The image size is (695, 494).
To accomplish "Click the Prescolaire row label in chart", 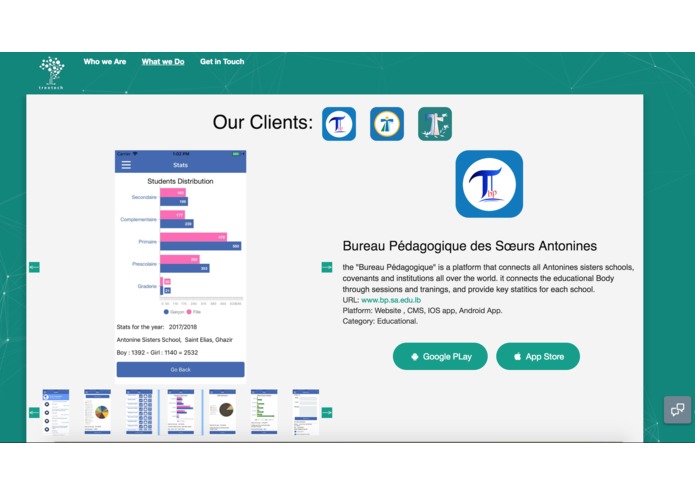I will [x=144, y=264].
